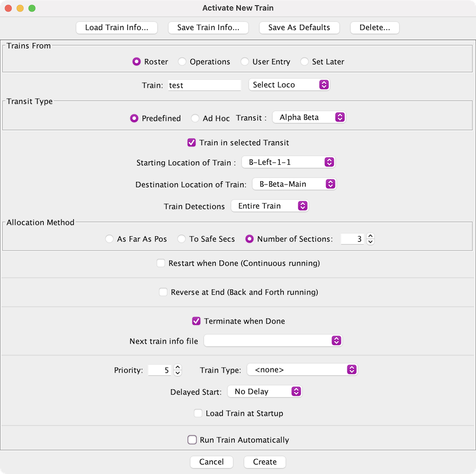Expand the Train Detections dropdown

pos(270,206)
